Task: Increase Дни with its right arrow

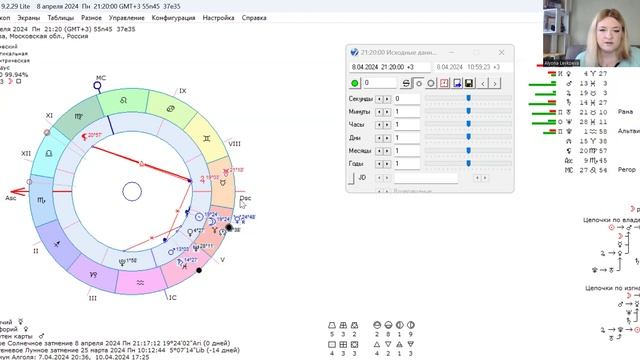Action: click(x=387, y=138)
